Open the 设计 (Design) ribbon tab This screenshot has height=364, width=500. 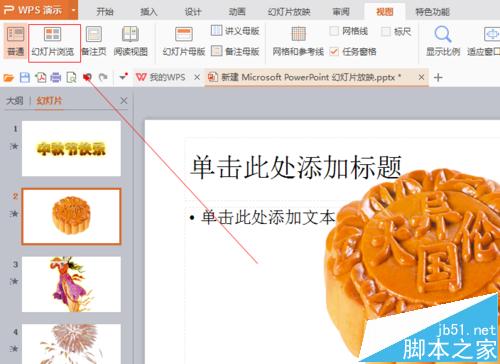tap(193, 12)
